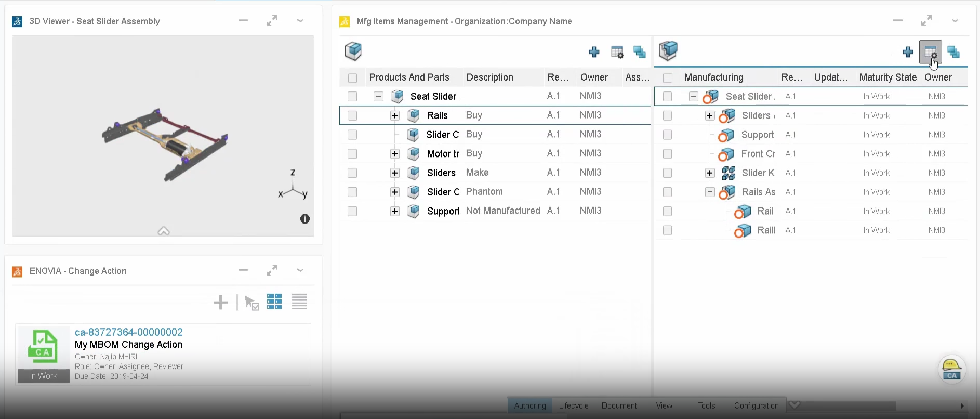Click the 3D seat slider model
Image resolution: width=980 pixels, height=419 pixels.
click(165, 145)
